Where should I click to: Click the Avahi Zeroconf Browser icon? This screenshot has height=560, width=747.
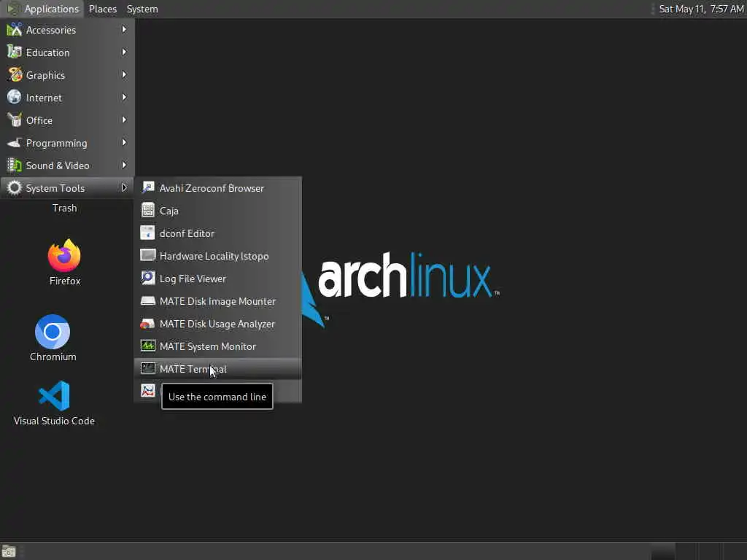(148, 187)
